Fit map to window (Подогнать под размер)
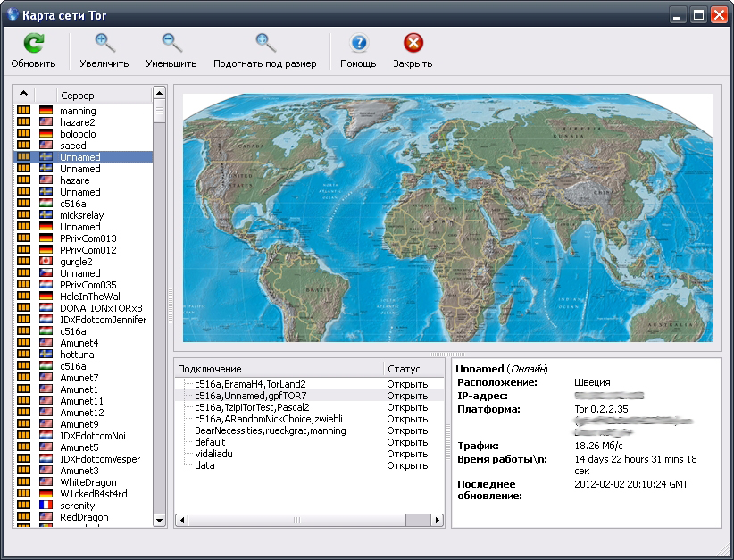 tap(265, 43)
